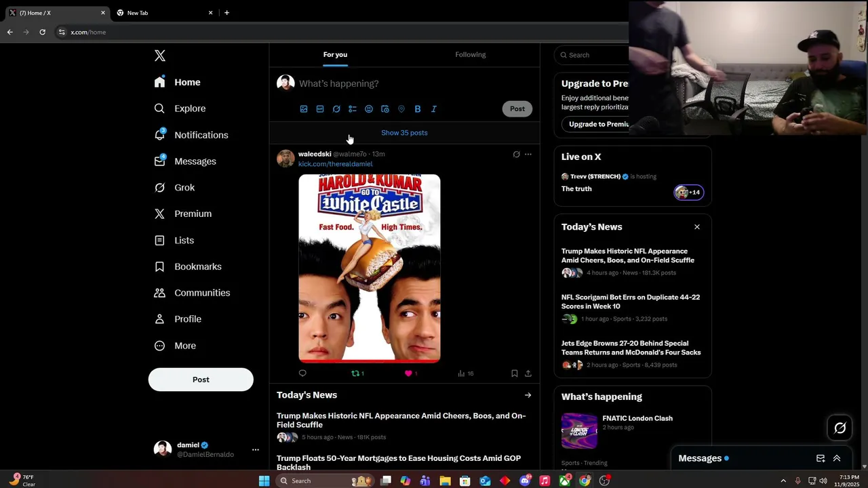
Task: Expand the More menu in the sidebar
Action: [x=175, y=346]
